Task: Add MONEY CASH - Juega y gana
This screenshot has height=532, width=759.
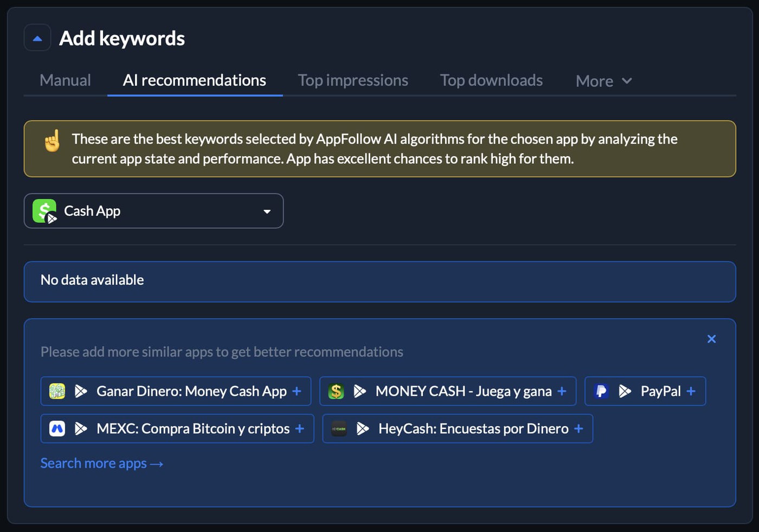Action: [x=448, y=391]
